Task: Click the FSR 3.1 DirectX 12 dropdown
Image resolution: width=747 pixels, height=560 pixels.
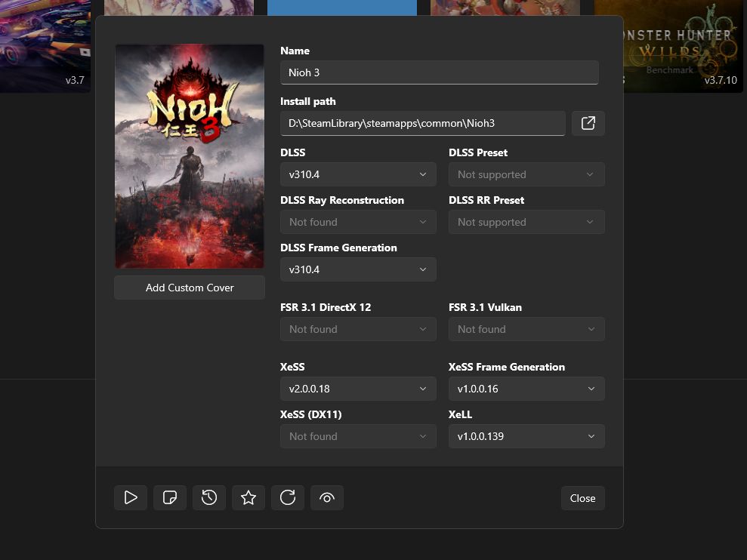Action: (x=358, y=329)
